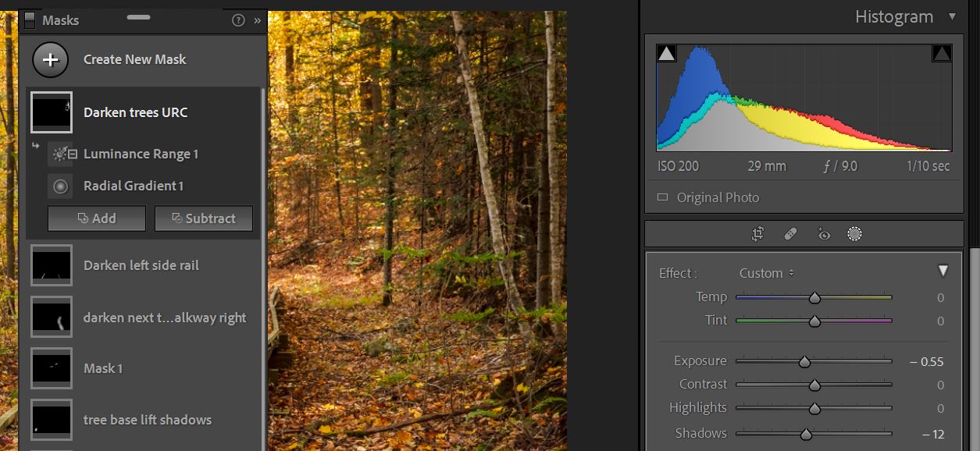This screenshot has width=980, height=451.
Task: Click the Create New Mask plus button
Action: tap(51, 59)
